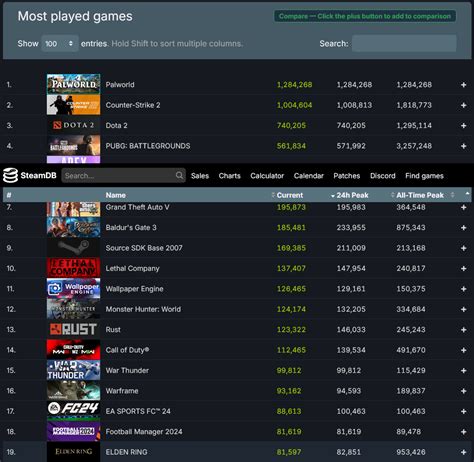Add EA SPORTS FC 24 to comparison

(463, 412)
